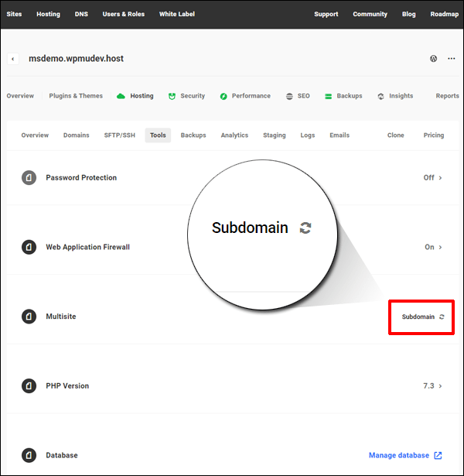The height and width of the screenshot is (476, 464).
Task: Open DNS in the top navigation
Action: (81, 14)
